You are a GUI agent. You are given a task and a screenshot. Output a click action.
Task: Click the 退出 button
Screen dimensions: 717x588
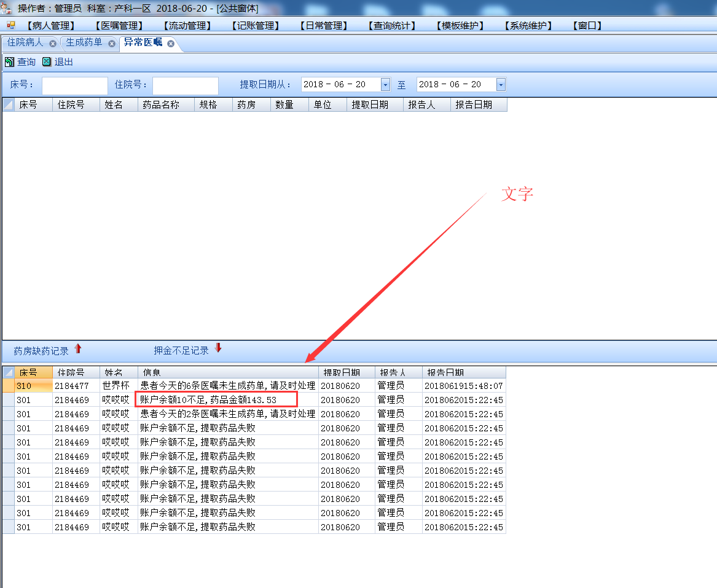(58, 61)
